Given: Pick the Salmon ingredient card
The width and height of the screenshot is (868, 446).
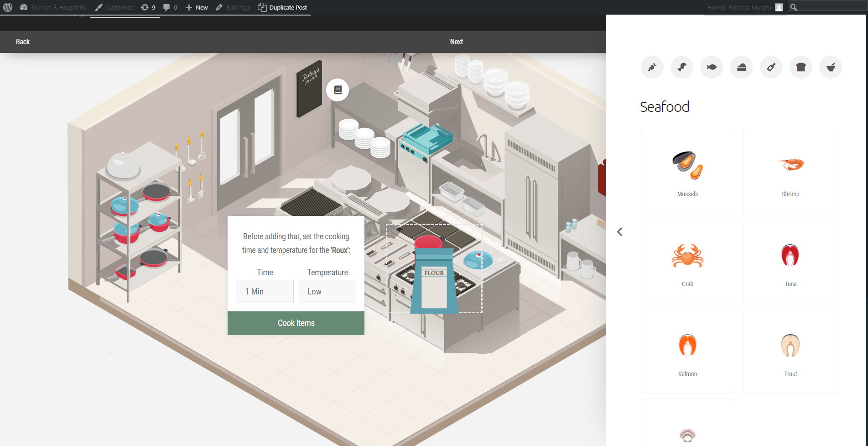Looking at the screenshot, I should pos(687,351).
